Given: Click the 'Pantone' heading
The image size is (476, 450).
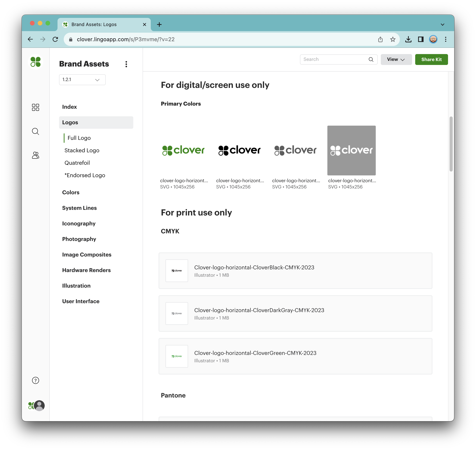Looking at the screenshot, I should tap(173, 395).
